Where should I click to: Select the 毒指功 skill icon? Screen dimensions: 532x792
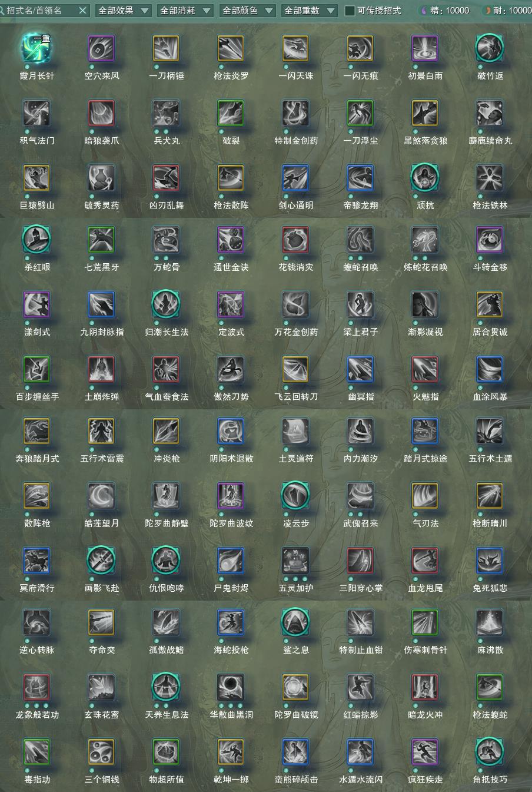coord(37,752)
